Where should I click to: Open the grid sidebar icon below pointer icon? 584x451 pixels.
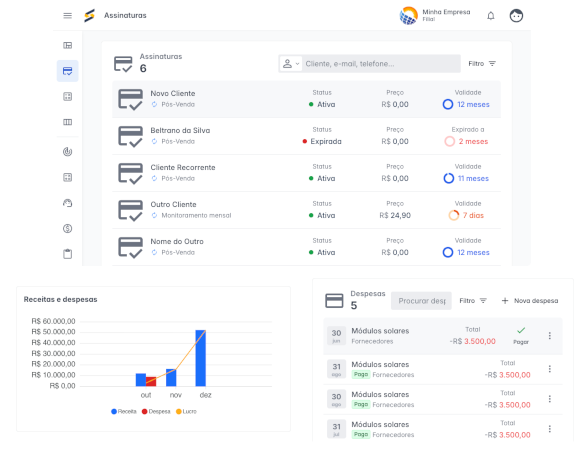point(67,177)
